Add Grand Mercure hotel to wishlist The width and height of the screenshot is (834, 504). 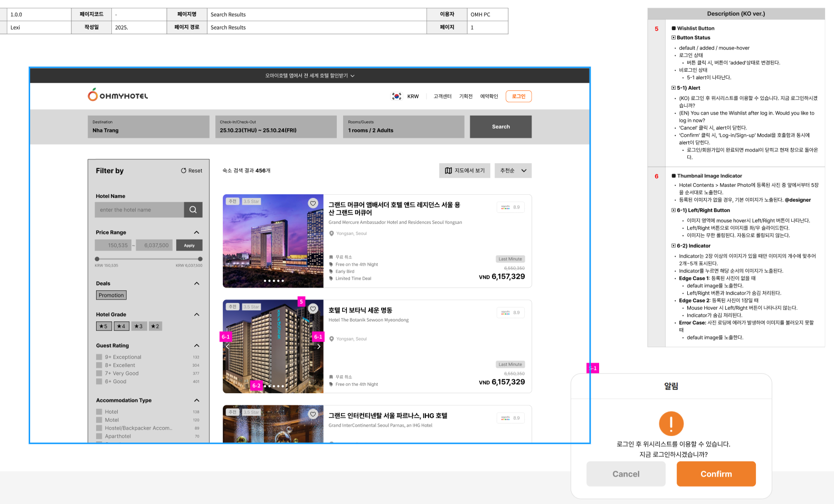(313, 203)
